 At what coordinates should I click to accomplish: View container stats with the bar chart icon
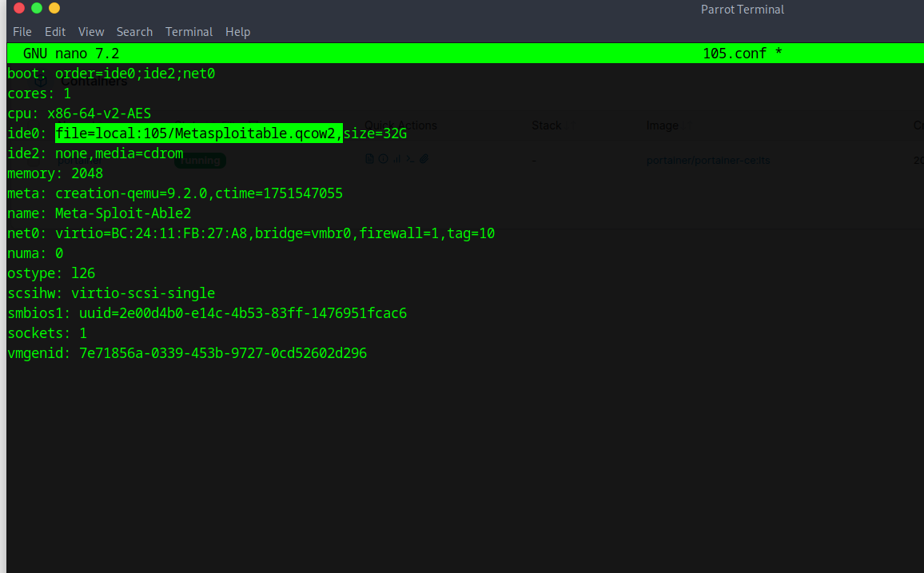(x=396, y=158)
